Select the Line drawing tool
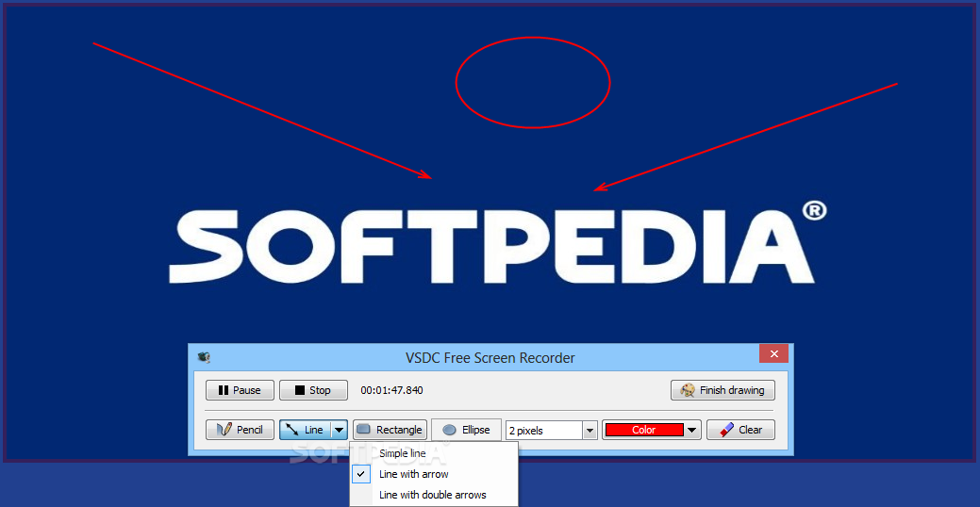Screen dimensions: 980x507 tap(305, 430)
